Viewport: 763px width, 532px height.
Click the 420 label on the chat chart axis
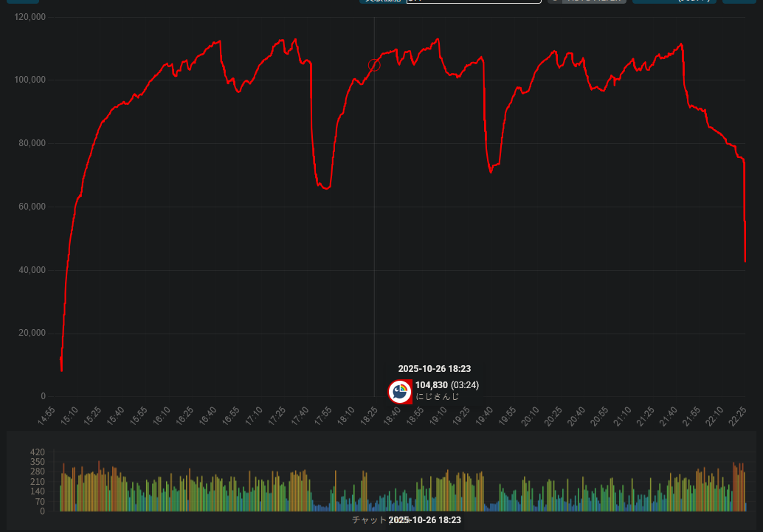tap(38, 452)
